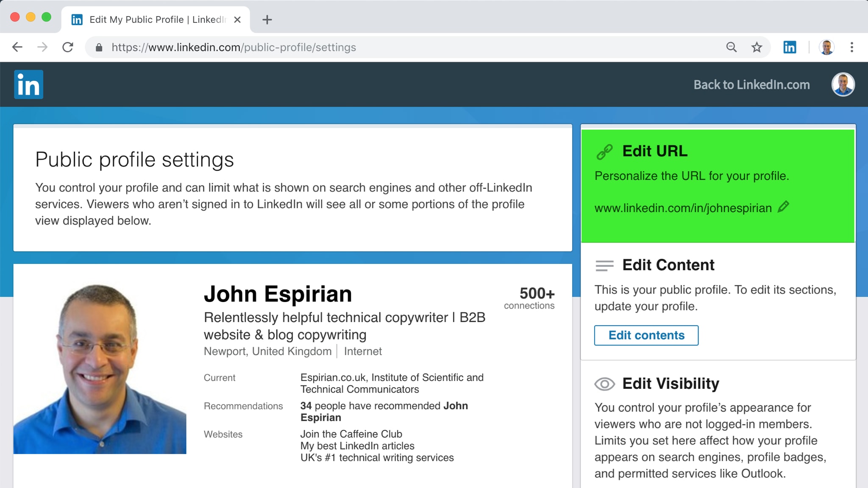Image resolution: width=868 pixels, height=488 pixels.
Task: Reload the page using the refresh icon
Action: coord(68,47)
